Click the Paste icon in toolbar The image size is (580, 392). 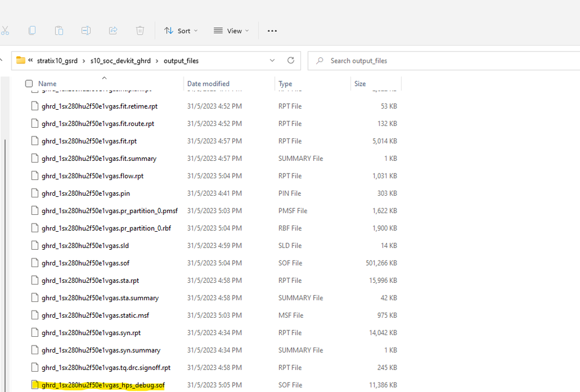point(59,30)
